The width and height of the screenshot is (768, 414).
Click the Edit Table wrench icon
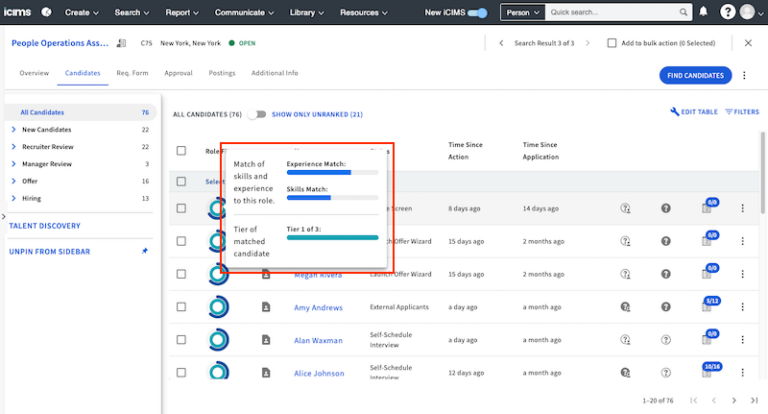tap(675, 112)
